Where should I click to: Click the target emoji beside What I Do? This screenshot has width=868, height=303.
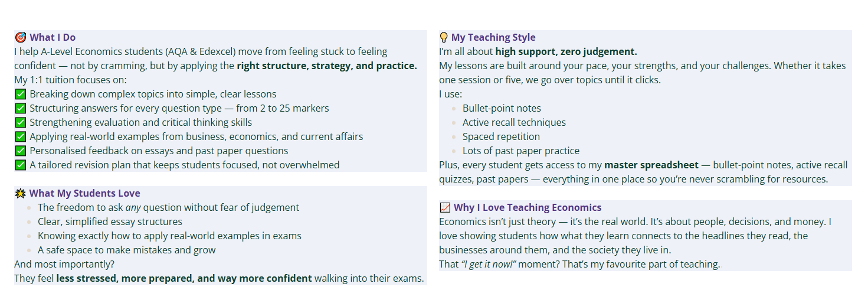tap(21, 37)
